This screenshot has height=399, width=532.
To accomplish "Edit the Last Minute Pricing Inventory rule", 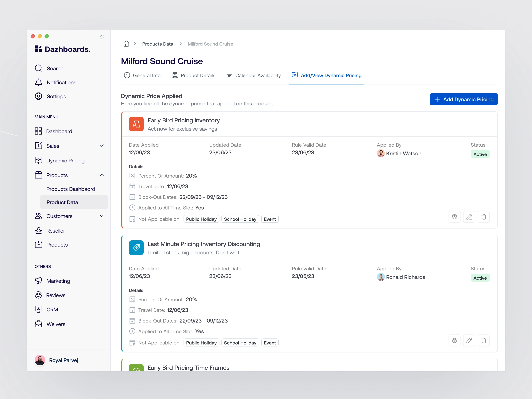I will 469,340.
